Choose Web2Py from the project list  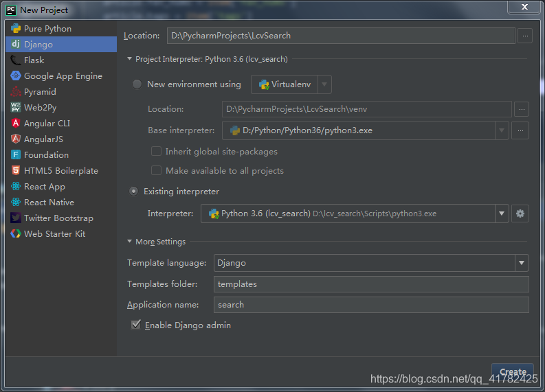point(61,107)
